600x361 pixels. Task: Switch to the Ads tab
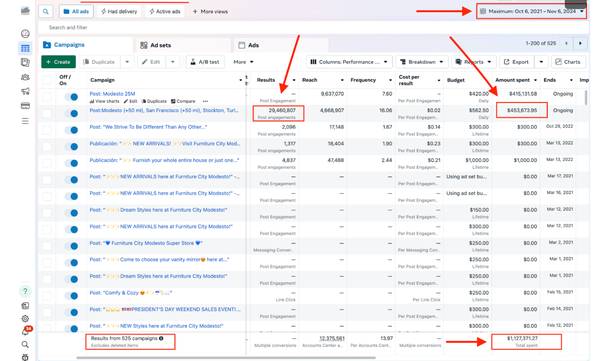pyautogui.click(x=280, y=45)
